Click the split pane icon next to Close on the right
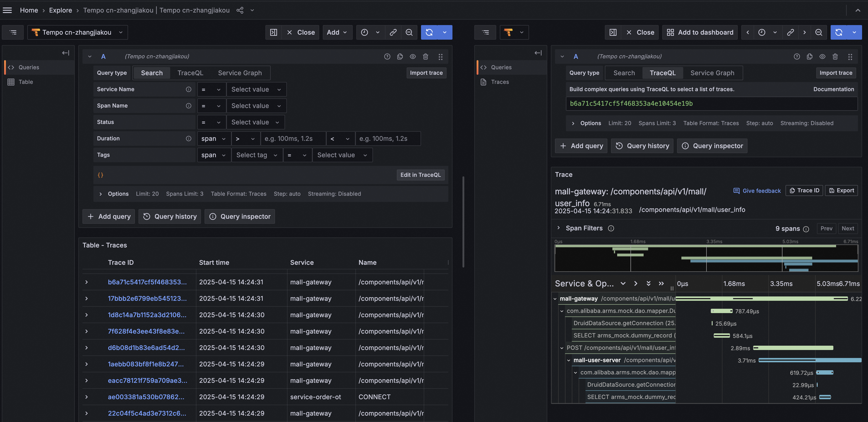This screenshot has height=422, width=868. pos(613,32)
